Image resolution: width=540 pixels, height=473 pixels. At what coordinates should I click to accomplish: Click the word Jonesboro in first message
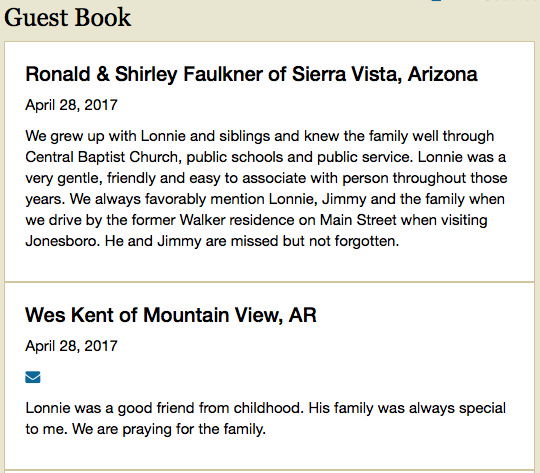click(62, 241)
